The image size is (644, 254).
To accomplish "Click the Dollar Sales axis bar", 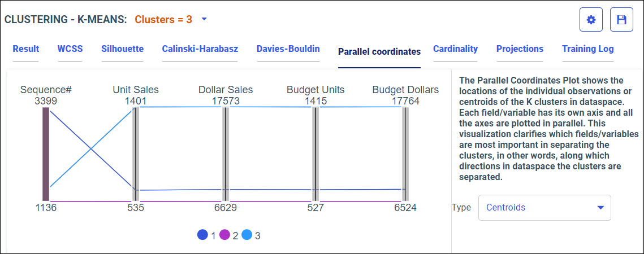I will [225, 154].
